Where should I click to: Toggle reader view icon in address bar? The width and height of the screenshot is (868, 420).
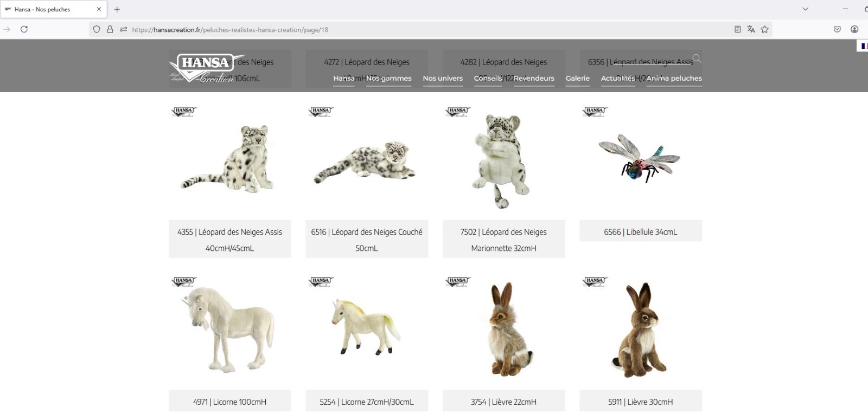[737, 29]
